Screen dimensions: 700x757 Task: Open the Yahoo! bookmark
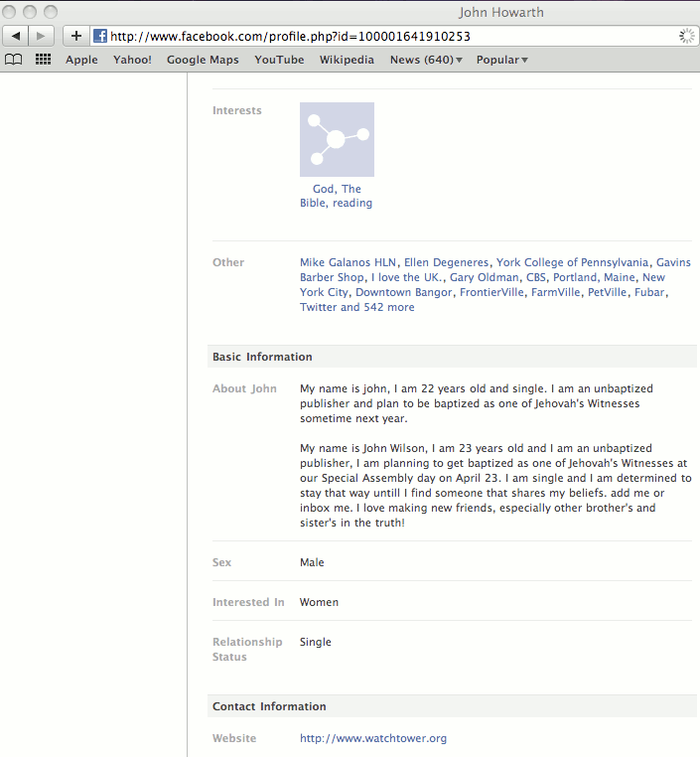(x=132, y=60)
